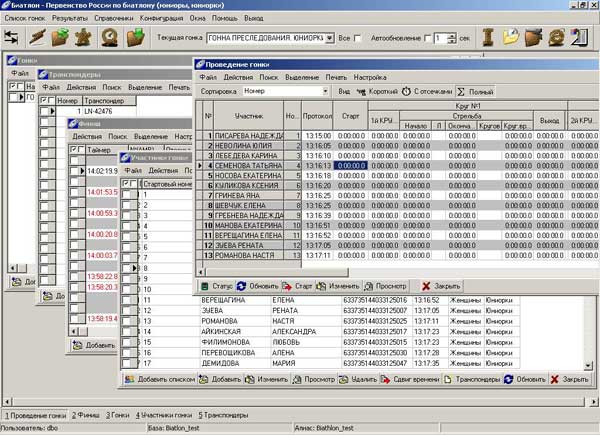Open Настройка menu in the Проведение гонки window

(370, 77)
